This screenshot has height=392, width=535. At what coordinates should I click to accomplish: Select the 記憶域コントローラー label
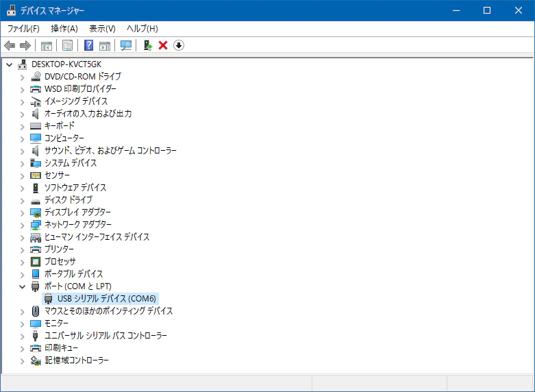(x=77, y=360)
